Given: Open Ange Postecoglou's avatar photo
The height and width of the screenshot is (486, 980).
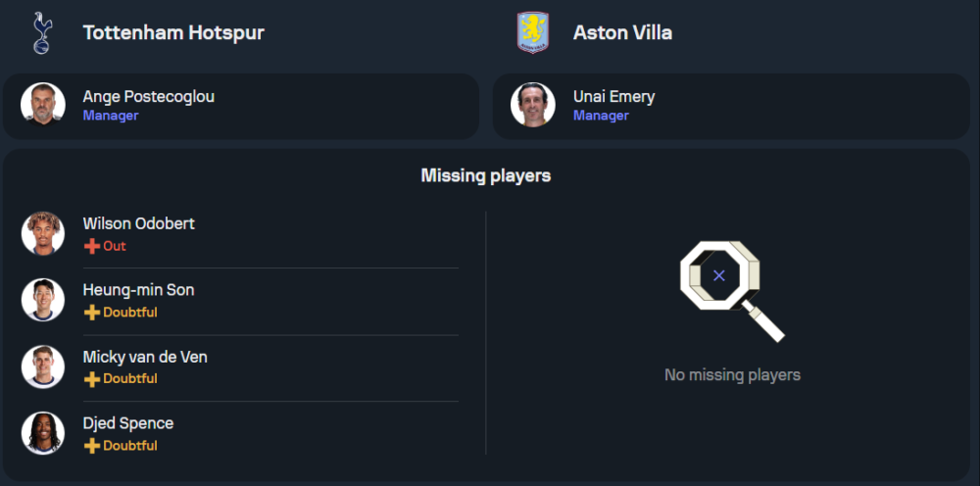Looking at the screenshot, I should [x=43, y=105].
